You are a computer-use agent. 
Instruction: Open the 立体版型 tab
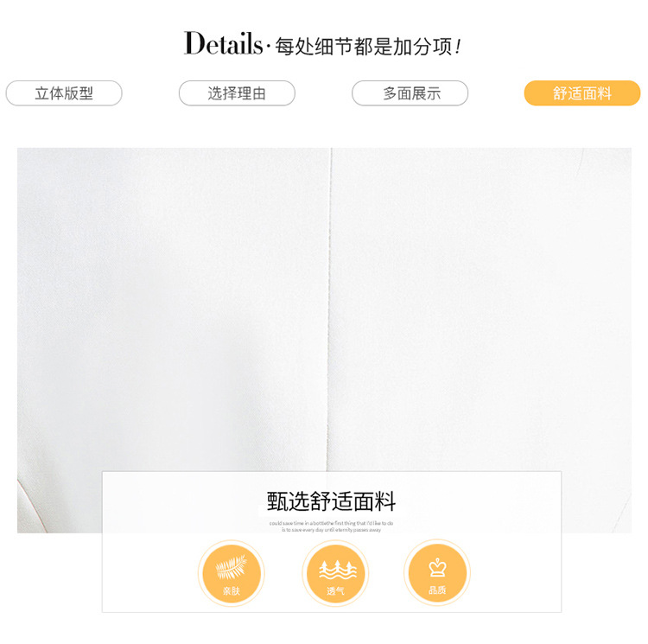click(64, 93)
